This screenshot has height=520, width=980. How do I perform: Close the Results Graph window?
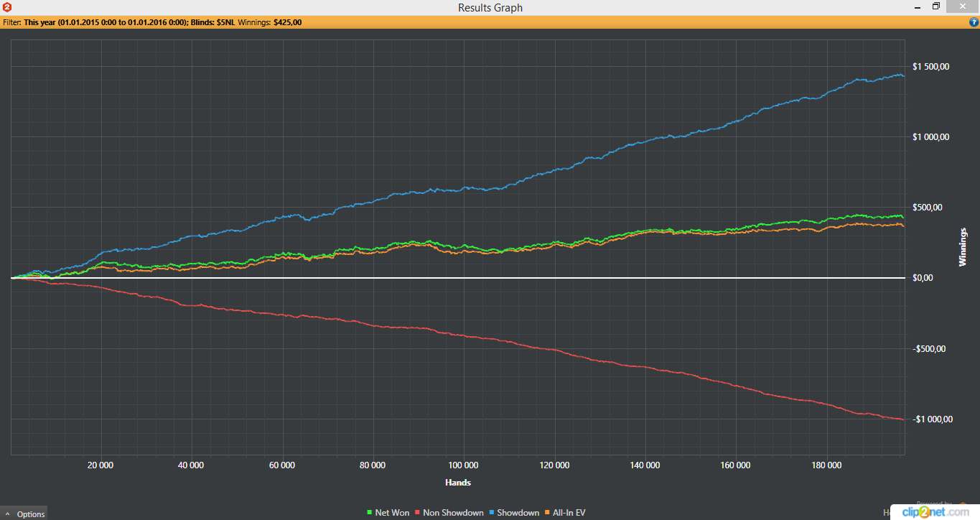963,6
